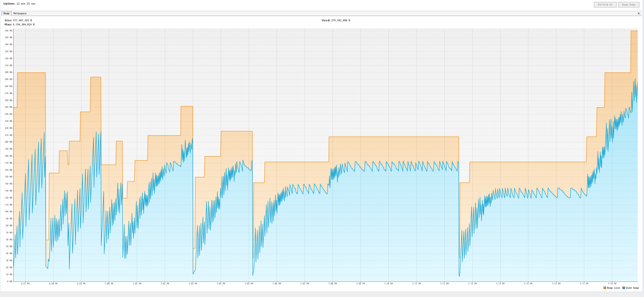644x297 pixels.
Task: Click the Perform GC button
Action: [605, 5]
